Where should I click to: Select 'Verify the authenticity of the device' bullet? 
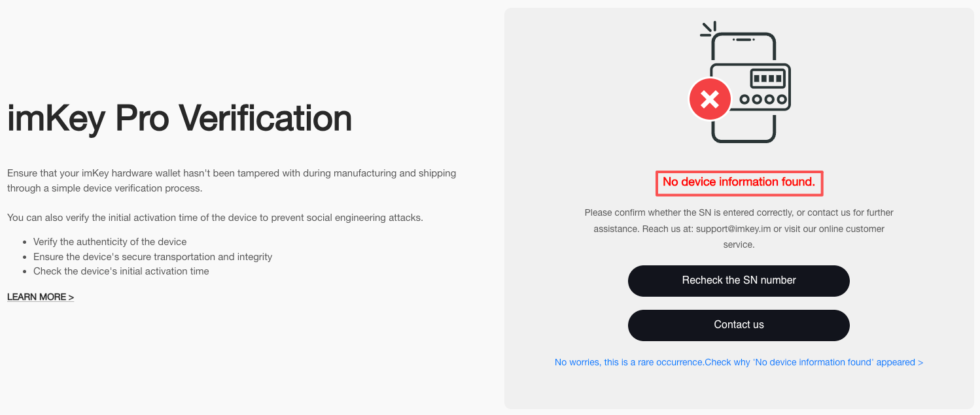[110, 242]
